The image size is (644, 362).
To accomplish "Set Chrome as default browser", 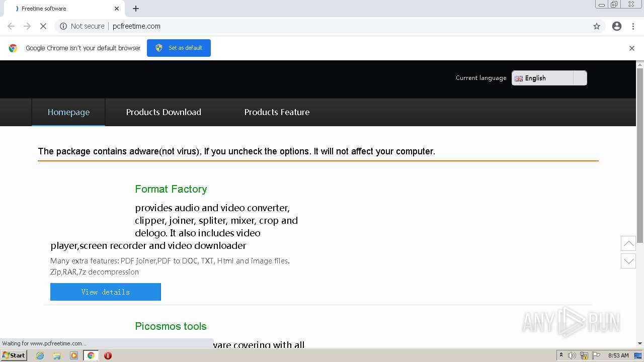I will 179,48.
